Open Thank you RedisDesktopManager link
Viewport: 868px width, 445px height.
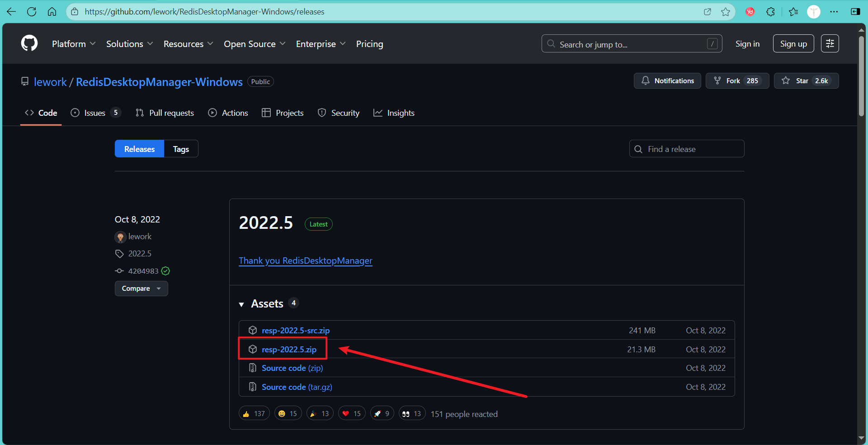tap(306, 260)
